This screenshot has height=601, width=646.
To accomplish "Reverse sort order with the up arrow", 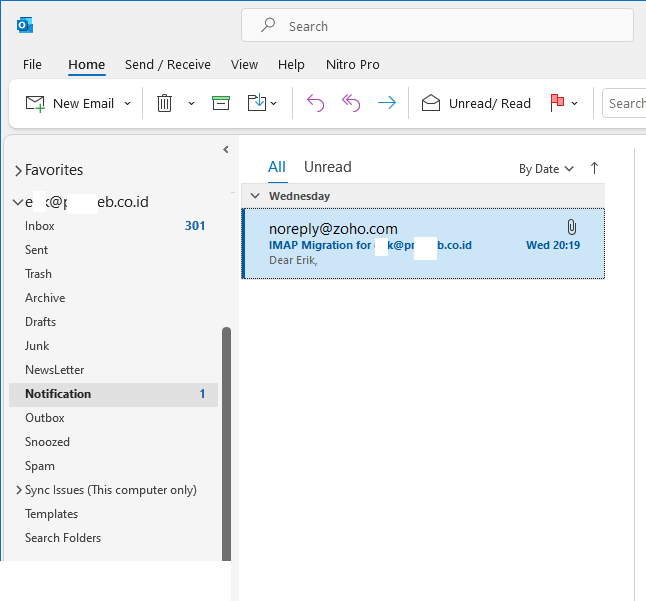I will (594, 168).
